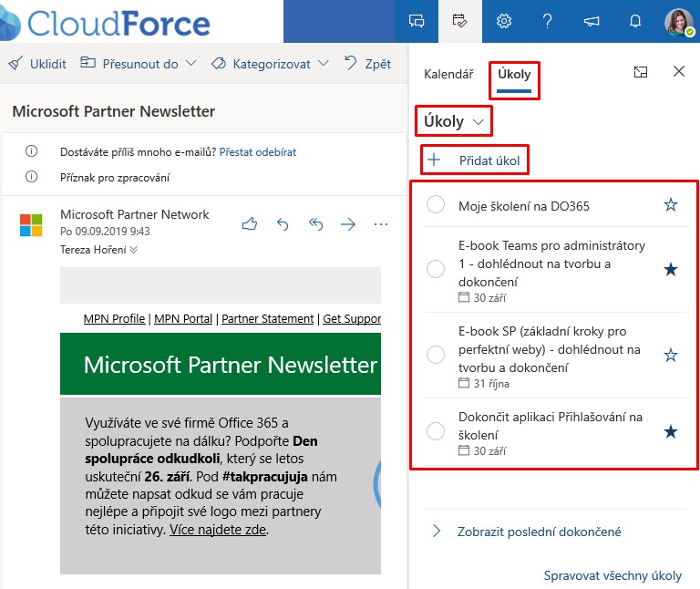This screenshot has width=700, height=589.
Task: Toggle star on 'Moje školení na DO365' task
Action: (x=671, y=205)
